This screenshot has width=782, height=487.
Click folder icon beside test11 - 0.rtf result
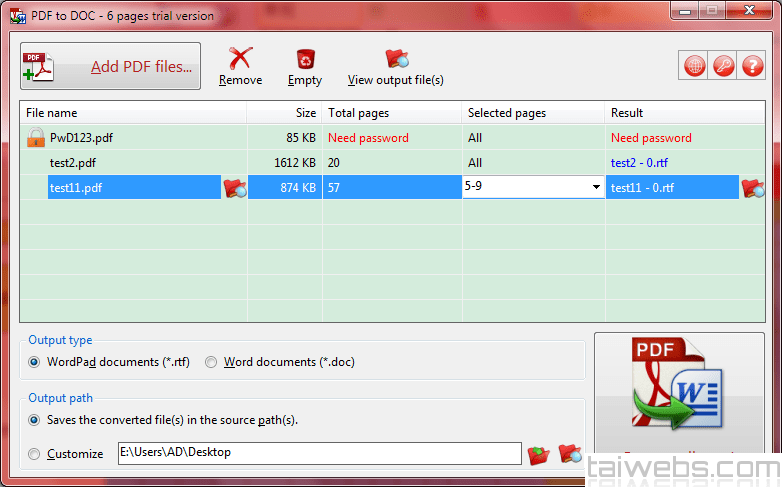(752, 187)
